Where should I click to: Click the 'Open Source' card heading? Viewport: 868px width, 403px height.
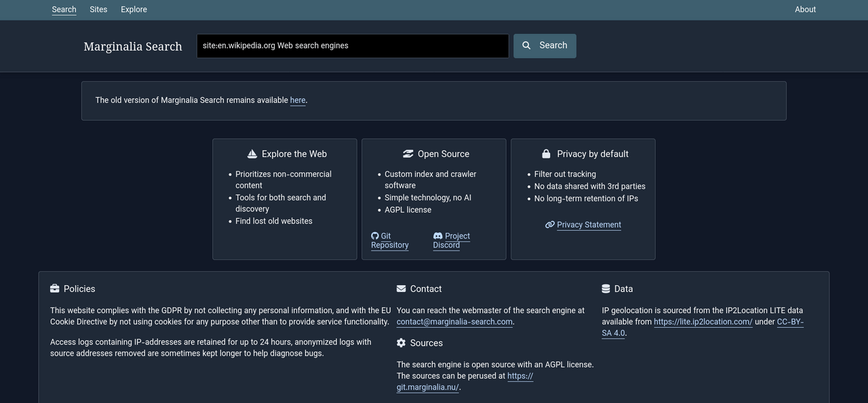(x=443, y=154)
